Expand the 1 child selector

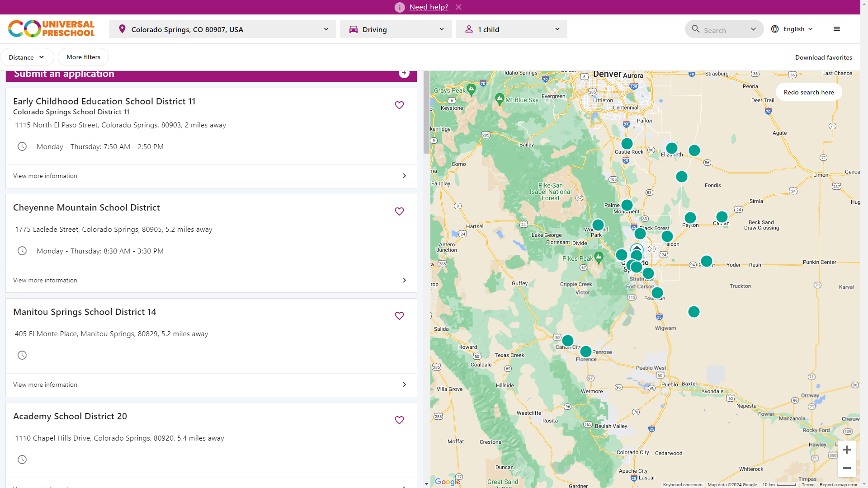pyautogui.click(x=511, y=29)
